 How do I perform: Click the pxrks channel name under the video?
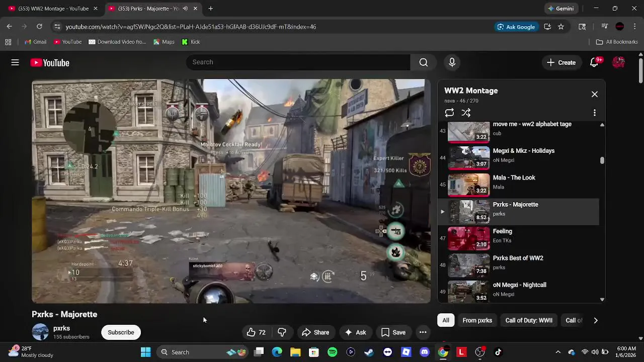click(61, 328)
